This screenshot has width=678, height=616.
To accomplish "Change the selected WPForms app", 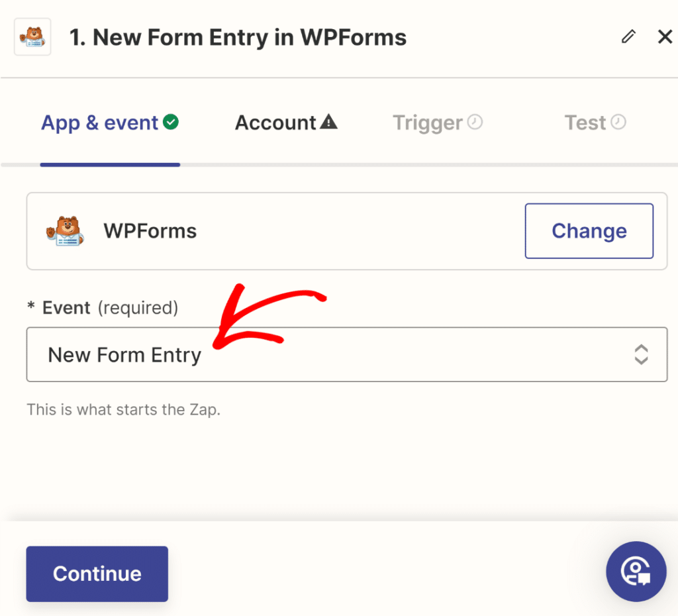I will [x=589, y=231].
